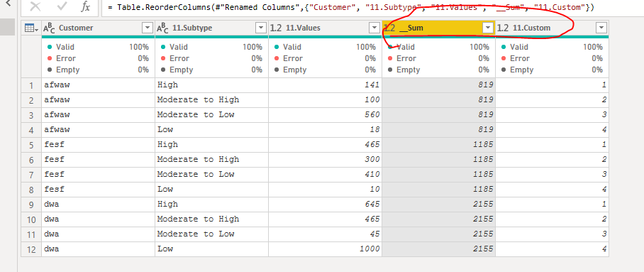Select the 11.Subtype column header
644x272 pixels.
[x=211, y=28]
